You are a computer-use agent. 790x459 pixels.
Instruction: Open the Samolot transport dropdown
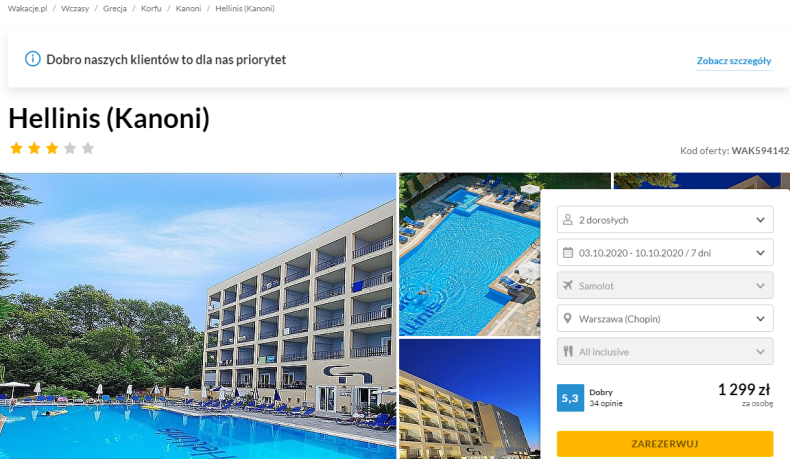(665, 285)
